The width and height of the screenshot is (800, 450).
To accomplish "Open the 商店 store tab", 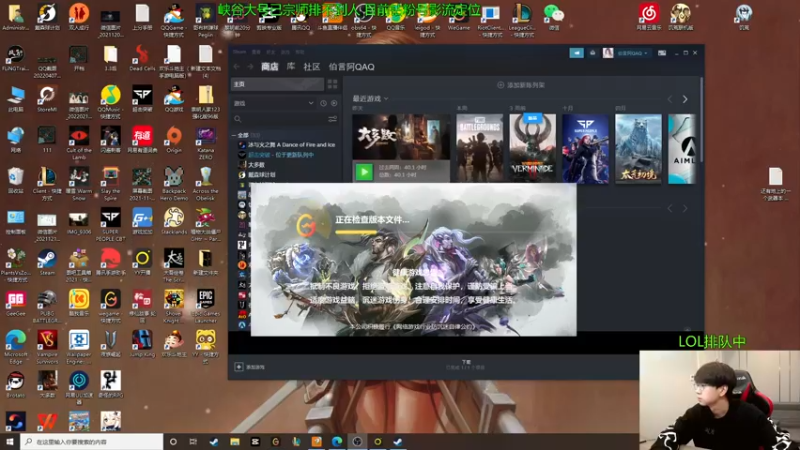I will coord(270,67).
